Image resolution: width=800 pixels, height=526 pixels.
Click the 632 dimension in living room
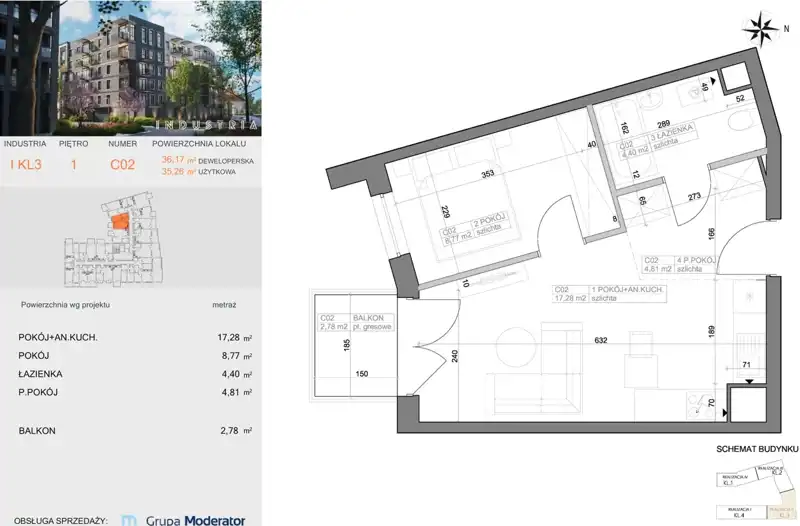[601, 339]
